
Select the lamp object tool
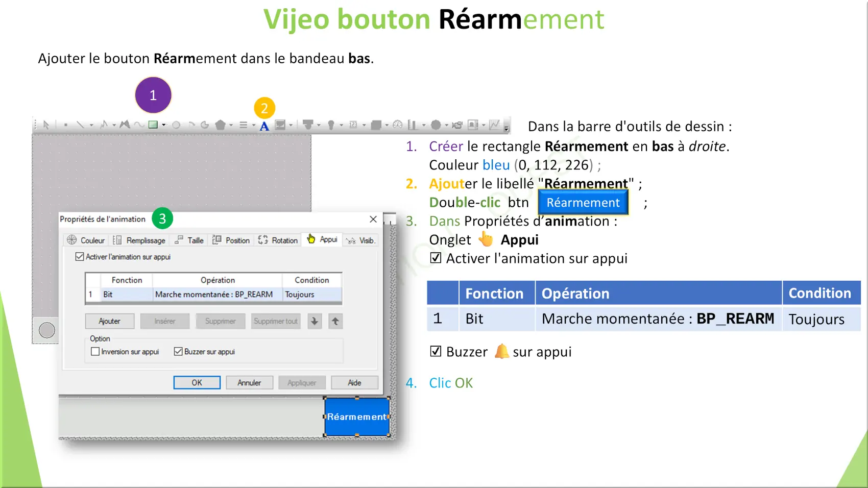331,125
